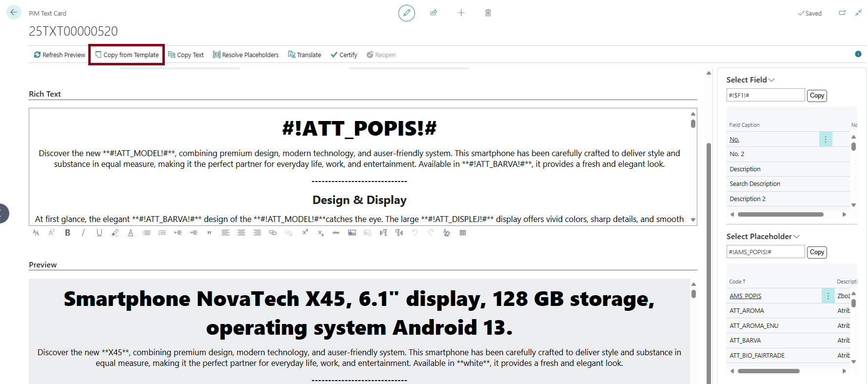The image size is (868, 384).
Task: Insert a bulleted list
Action: (x=146, y=233)
